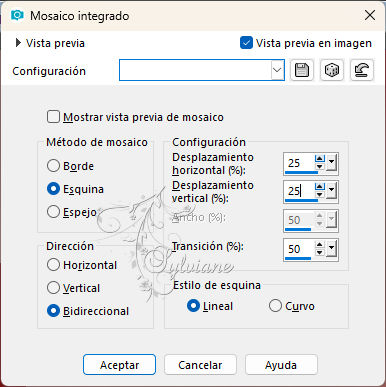Choose the Espejo radio option
This screenshot has height=387, width=386.
click(x=53, y=212)
